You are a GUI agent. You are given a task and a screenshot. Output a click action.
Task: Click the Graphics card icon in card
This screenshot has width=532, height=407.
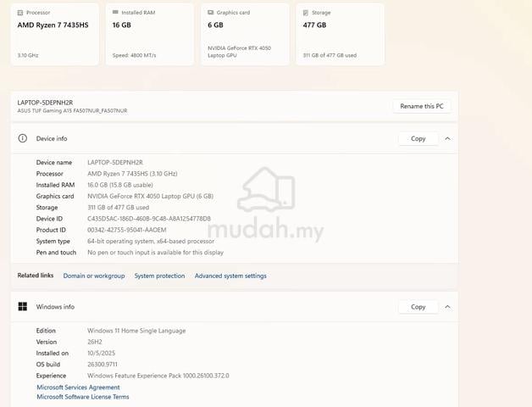pos(210,13)
